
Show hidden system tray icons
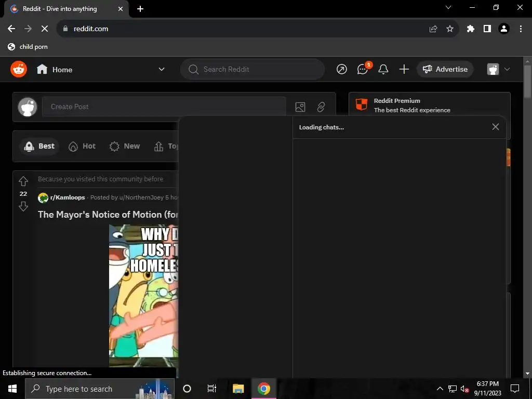pyautogui.click(x=440, y=389)
